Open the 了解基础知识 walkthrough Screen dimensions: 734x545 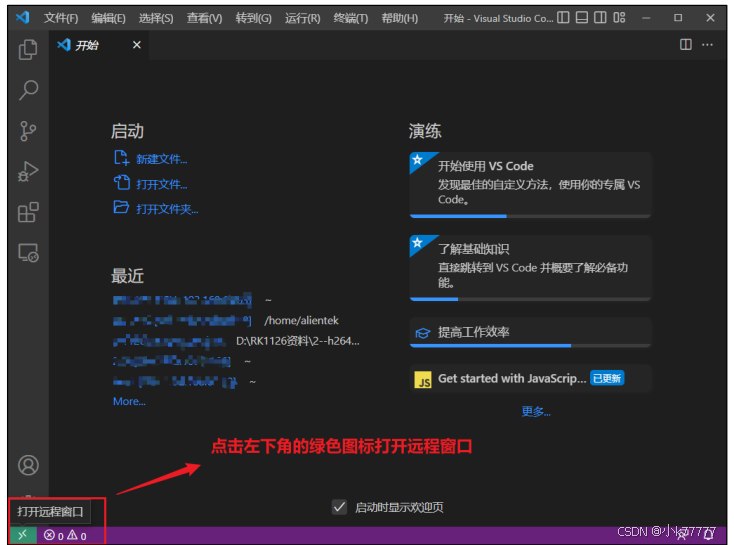point(530,268)
